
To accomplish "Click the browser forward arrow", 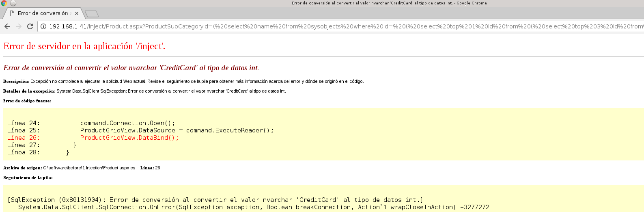I will point(19,26).
